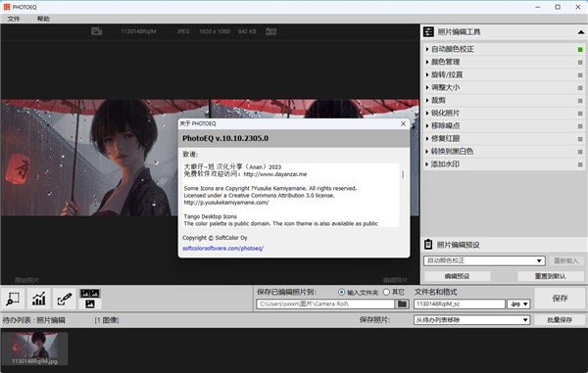Select the eyedropper edit tool
This screenshot has width=588, height=373.
click(x=64, y=299)
